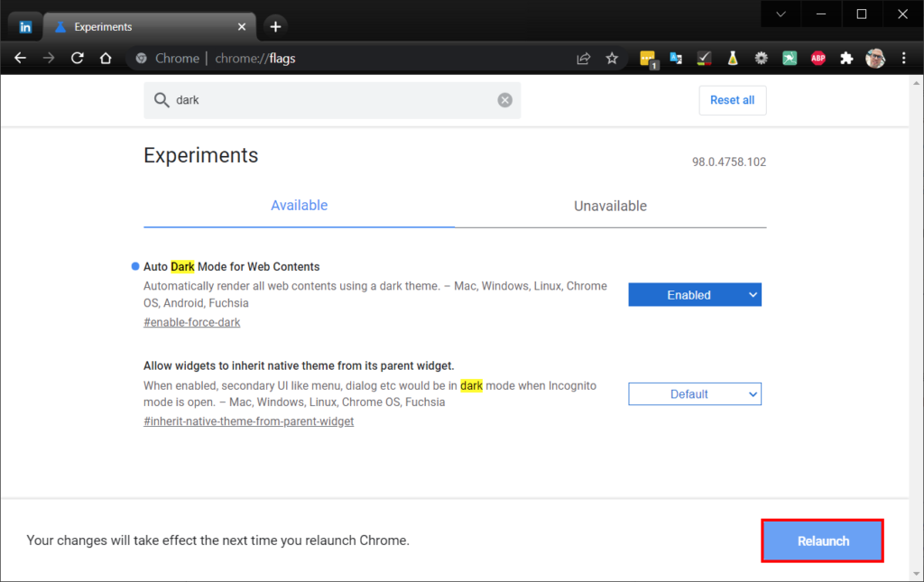Screen dimensions: 924x582
Task: Open the home page icon
Action: [x=106, y=59]
